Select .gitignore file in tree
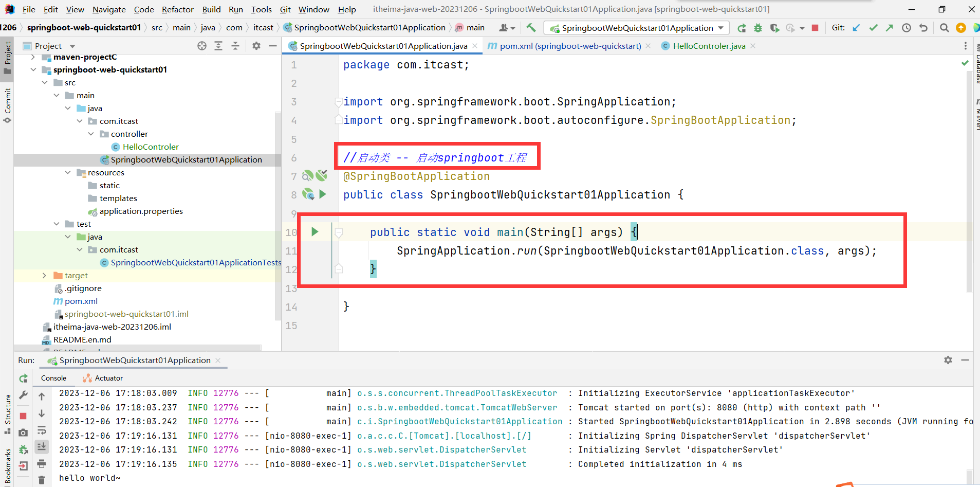 coord(83,288)
